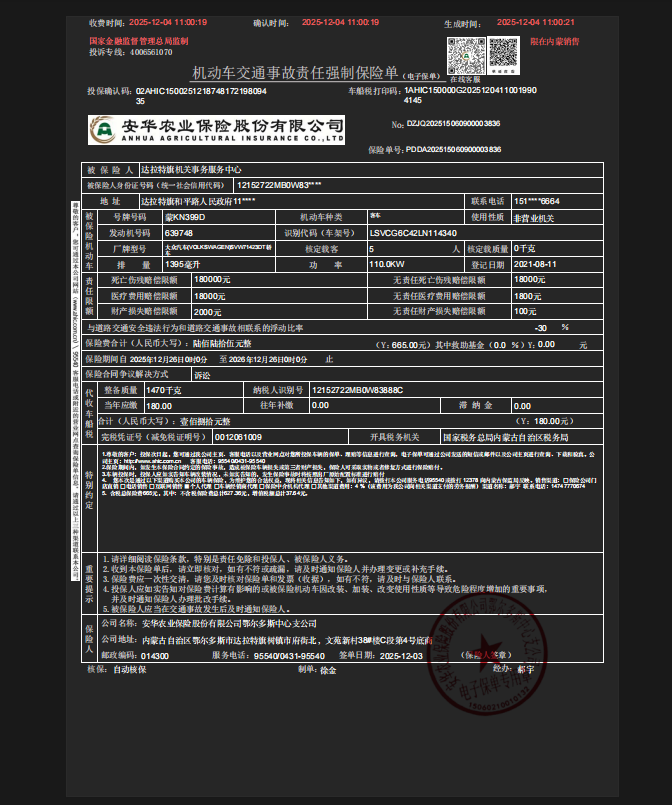This screenshot has height=805, width=672.
Task: Click the signing date 2025-12-03
Action: coord(403,655)
